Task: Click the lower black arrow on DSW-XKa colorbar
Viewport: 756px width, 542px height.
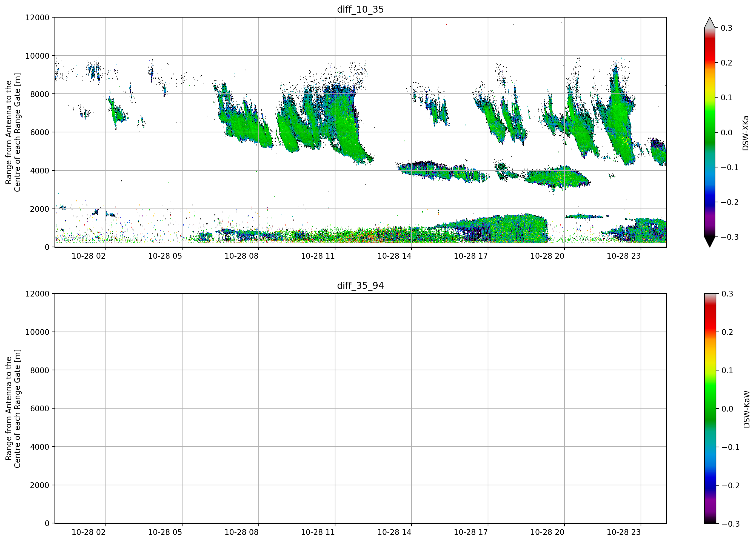Action: point(710,242)
